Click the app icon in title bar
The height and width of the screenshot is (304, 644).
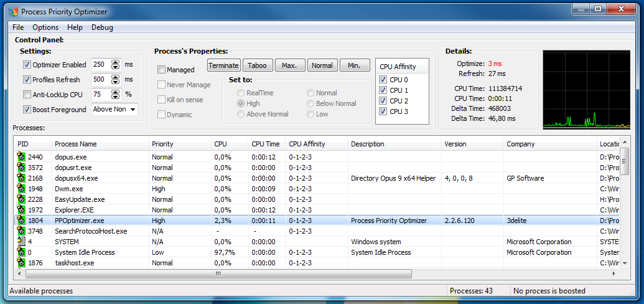click(13, 12)
